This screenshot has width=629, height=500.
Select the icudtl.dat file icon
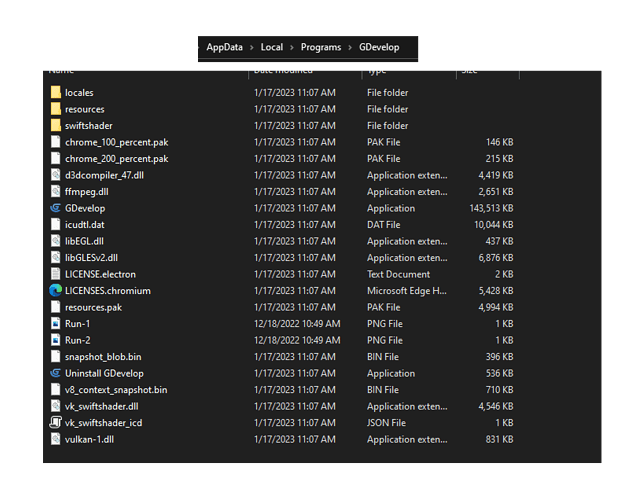click(x=56, y=224)
